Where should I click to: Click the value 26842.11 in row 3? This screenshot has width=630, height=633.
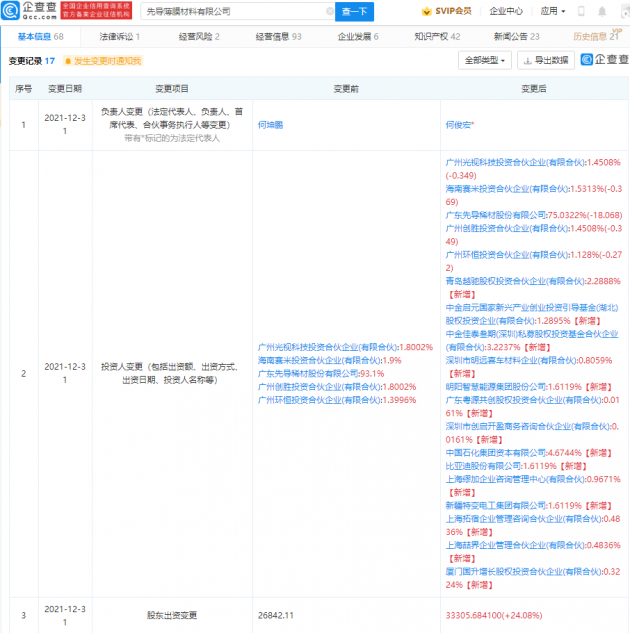[276, 615]
